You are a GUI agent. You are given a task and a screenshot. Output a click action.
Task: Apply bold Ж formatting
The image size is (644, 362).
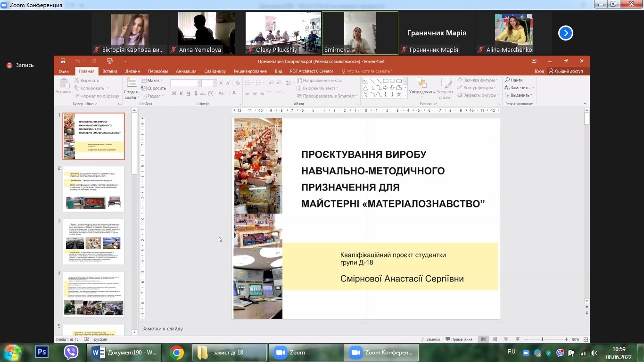[174, 94]
